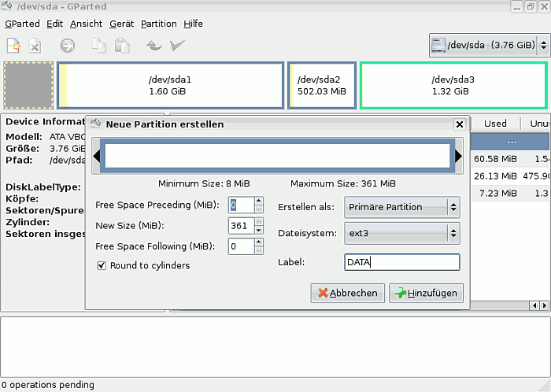Click the 60.58 MiB used cell
The width and height of the screenshot is (551, 392).
click(495, 159)
